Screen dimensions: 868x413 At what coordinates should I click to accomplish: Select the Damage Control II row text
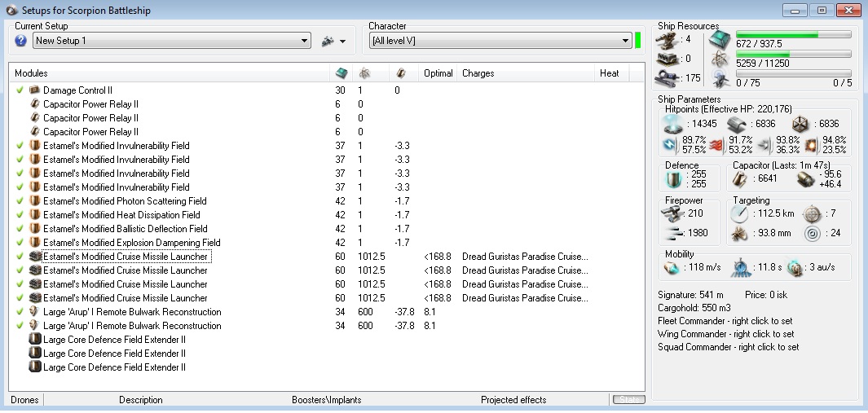[x=77, y=90]
